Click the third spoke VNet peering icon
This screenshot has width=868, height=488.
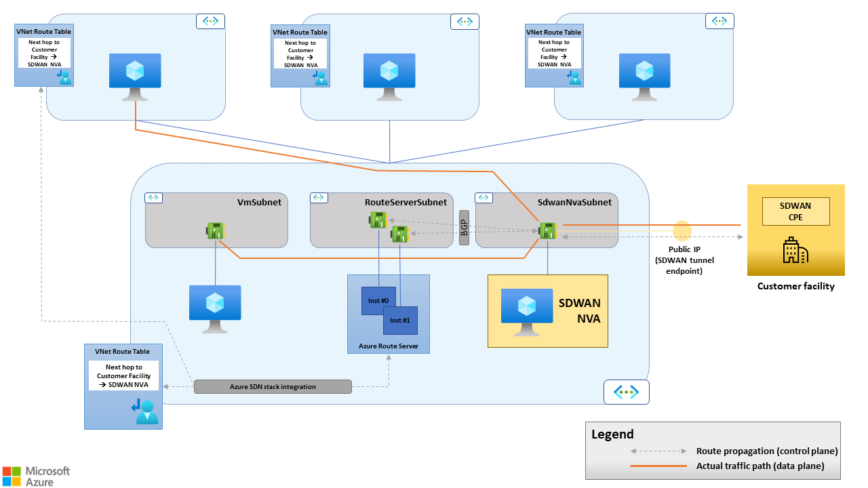click(719, 21)
